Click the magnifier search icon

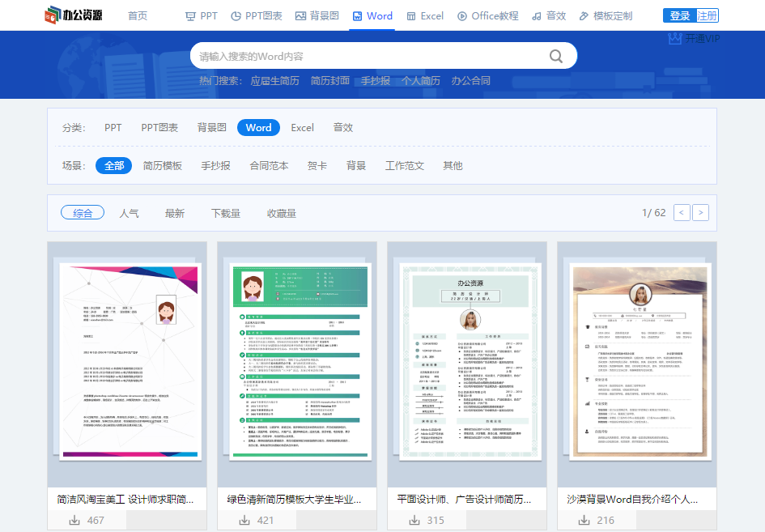pos(556,56)
